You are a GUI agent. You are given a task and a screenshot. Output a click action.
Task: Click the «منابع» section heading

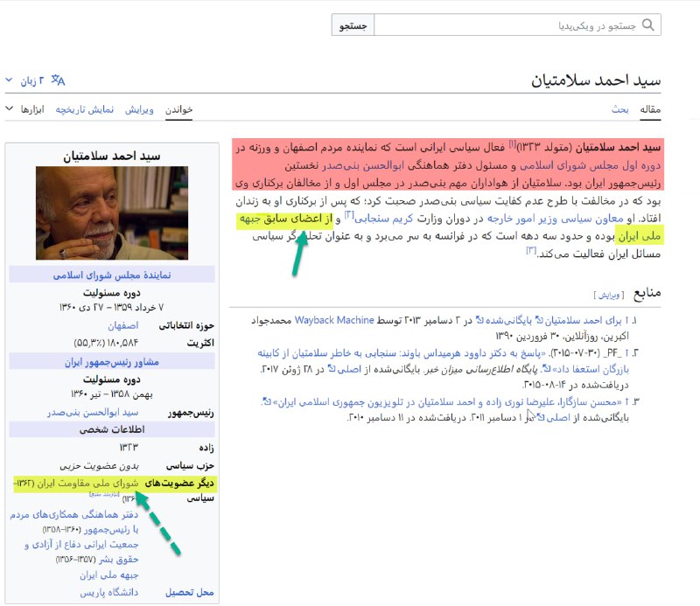(647, 293)
